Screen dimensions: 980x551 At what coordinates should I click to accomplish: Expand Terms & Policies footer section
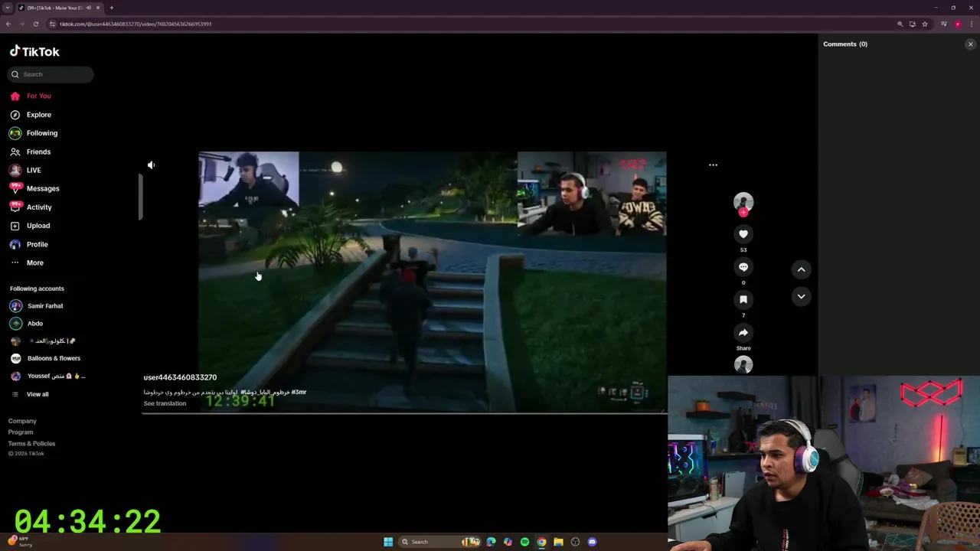(31, 444)
